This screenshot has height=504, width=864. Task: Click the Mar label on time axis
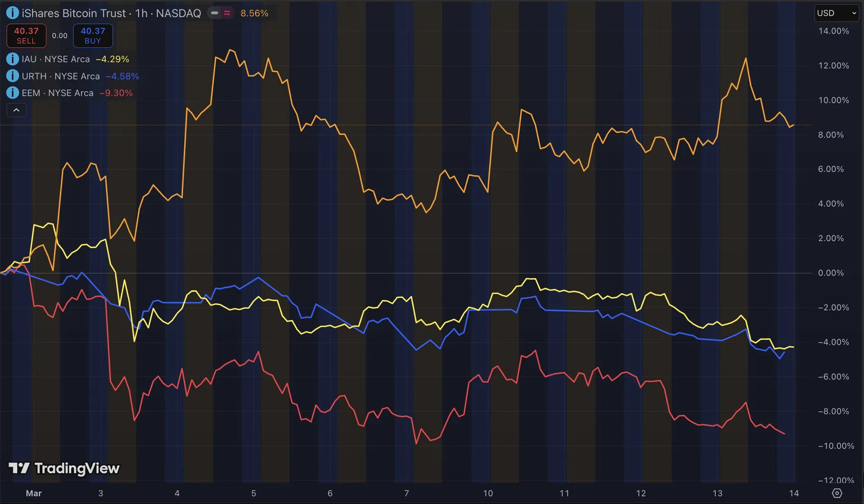(34, 493)
